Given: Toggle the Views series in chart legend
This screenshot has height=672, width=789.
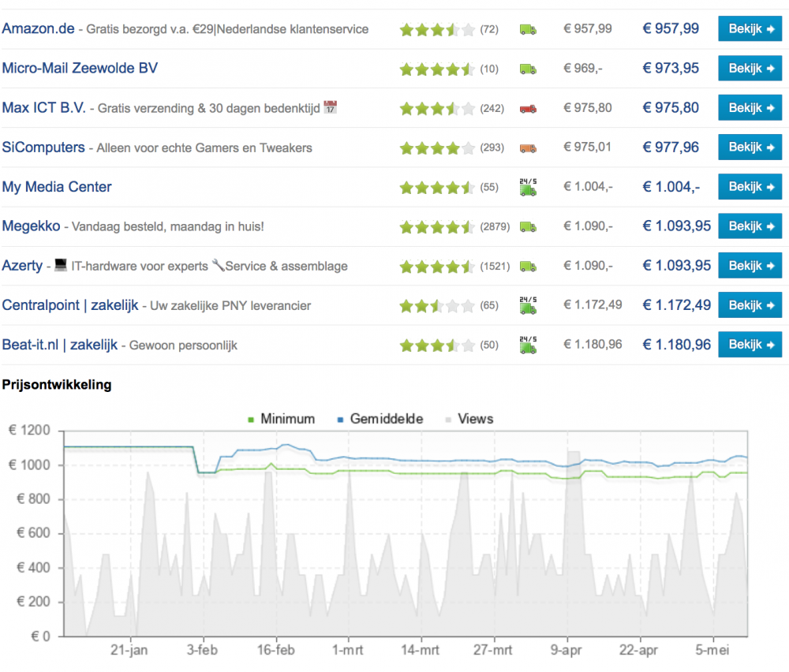Looking at the screenshot, I should (469, 419).
